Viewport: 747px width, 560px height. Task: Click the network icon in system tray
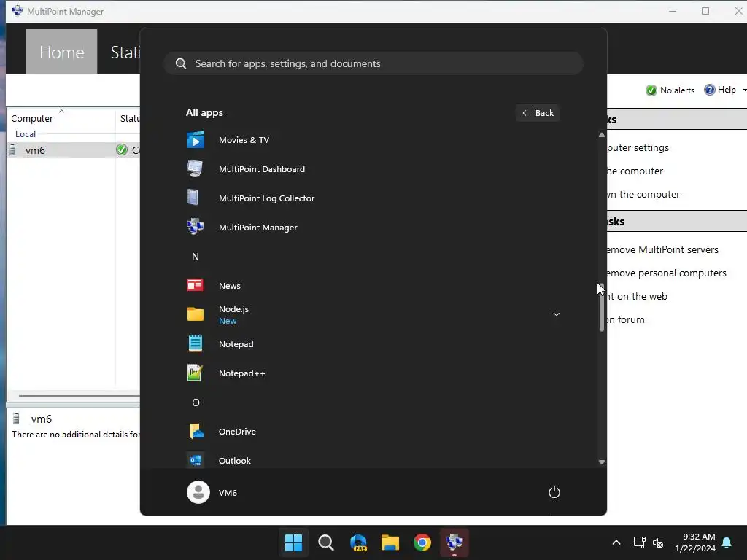pyautogui.click(x=639, y=542)
